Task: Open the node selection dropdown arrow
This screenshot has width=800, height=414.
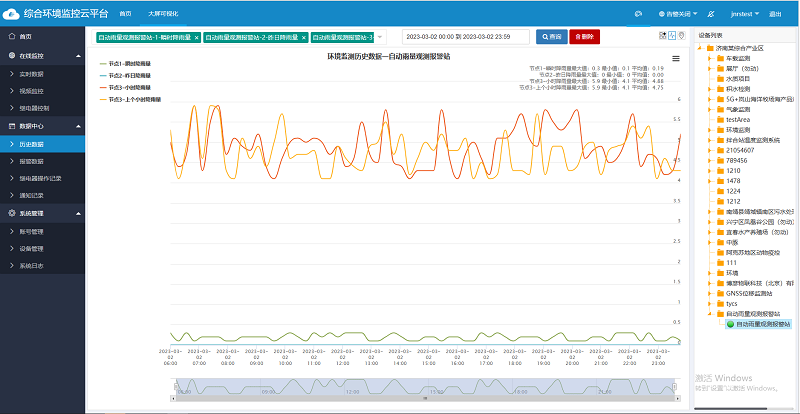Action: (x=380, y=37)
